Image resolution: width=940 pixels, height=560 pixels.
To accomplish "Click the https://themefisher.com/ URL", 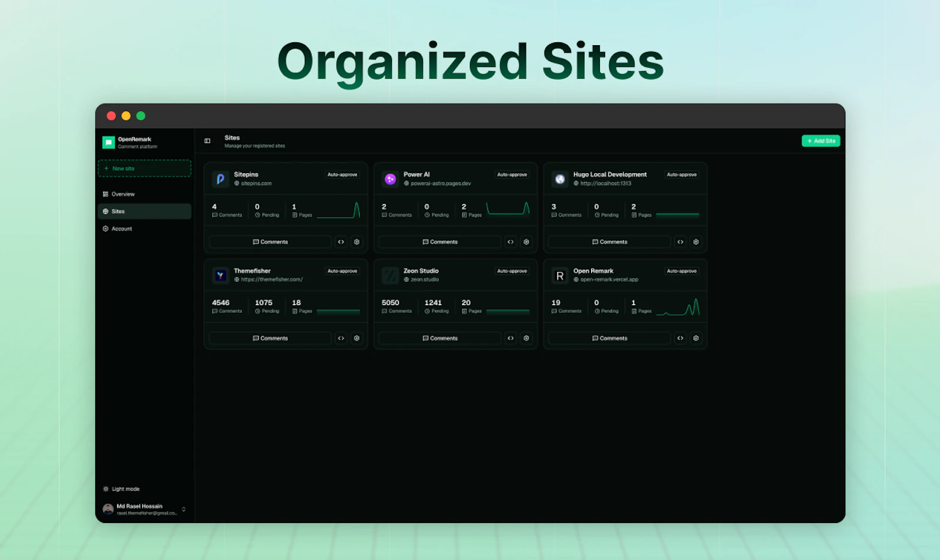I will click(x=272, y=279).
